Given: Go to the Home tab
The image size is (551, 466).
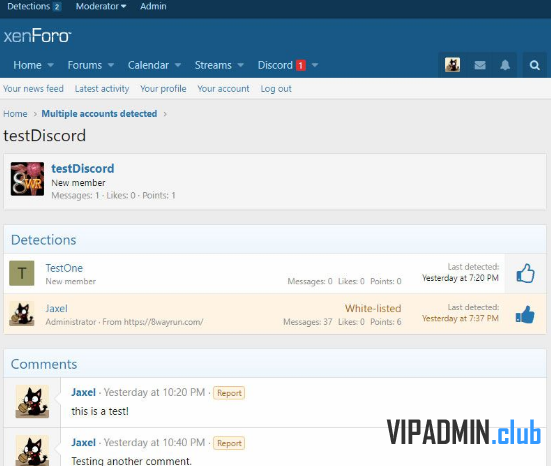Looking at the screenshot, I should point(27,65).
